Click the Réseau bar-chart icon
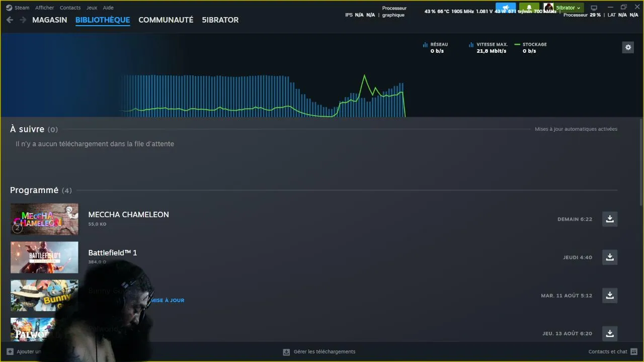The height and width of the screenshot is (362, 644). pos(425,45)
